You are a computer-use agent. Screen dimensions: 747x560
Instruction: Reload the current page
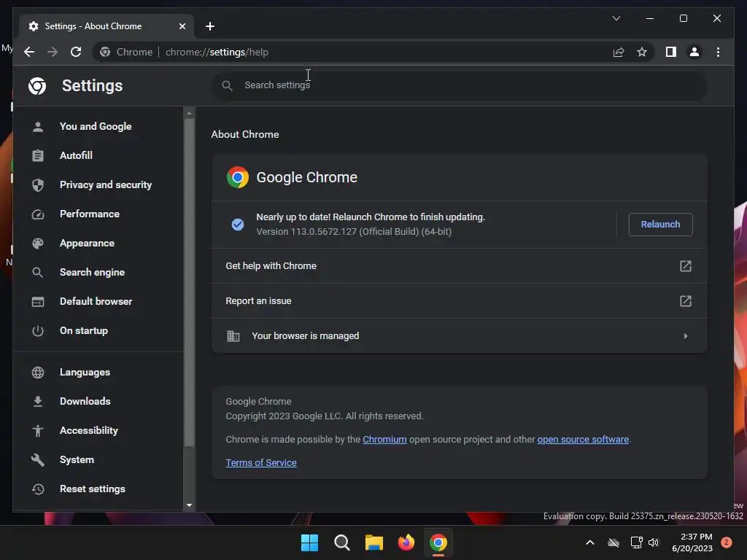click(76, 52)
